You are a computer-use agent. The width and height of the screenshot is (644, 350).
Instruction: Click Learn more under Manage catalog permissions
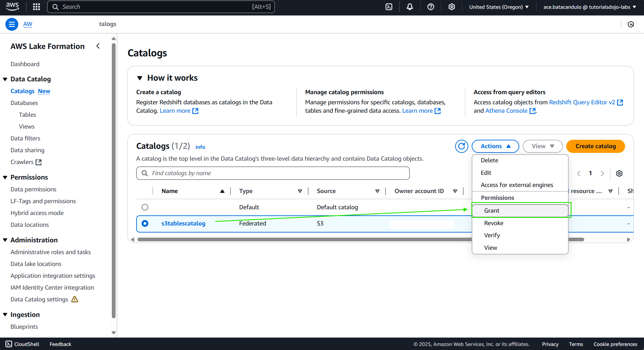421,111
